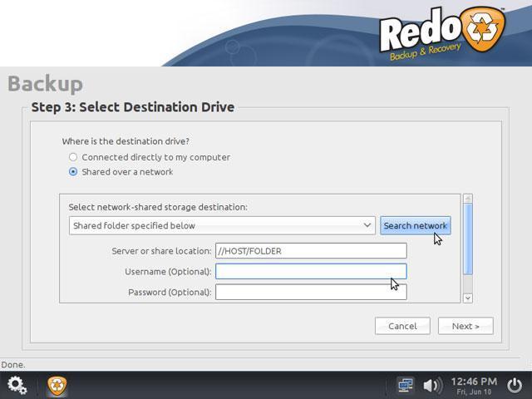Image resolution: width=532 pixels, height=399 pixels.
Task: Click the Where is the destination drive? label
Action: [126, 141]
